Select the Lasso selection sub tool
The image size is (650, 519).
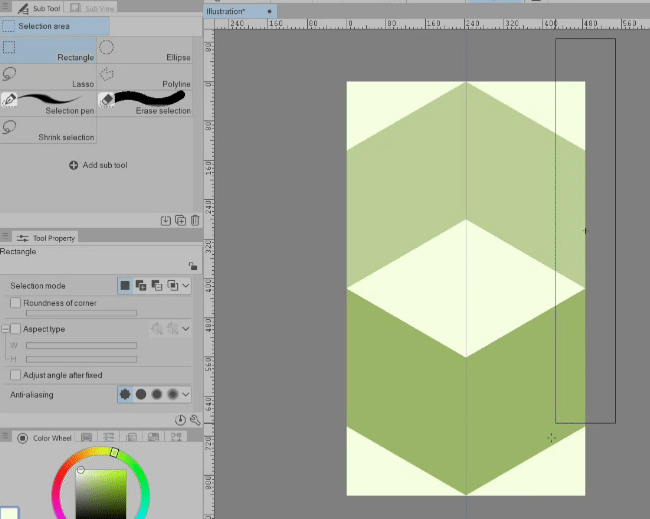point(48,76)
